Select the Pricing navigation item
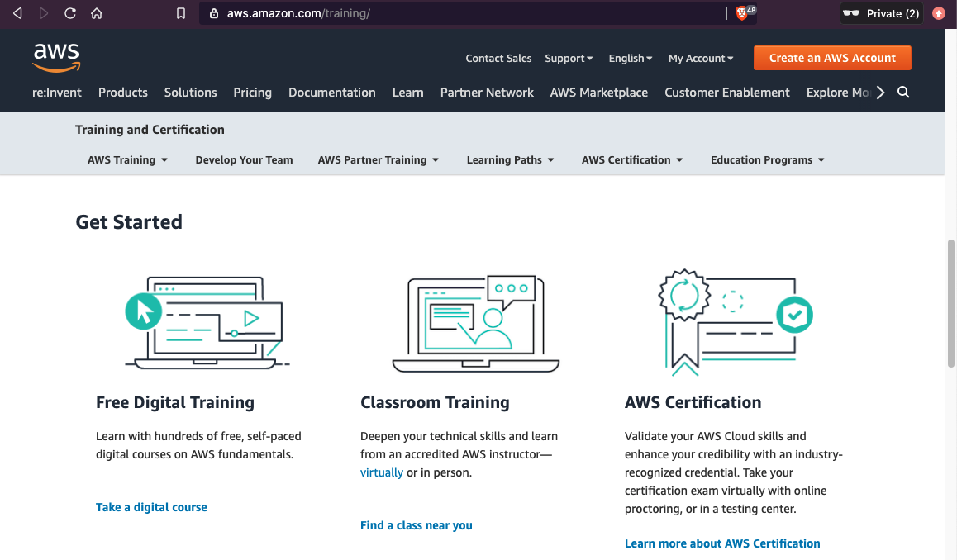The image size is (957, 560). [x=252, y=93]
